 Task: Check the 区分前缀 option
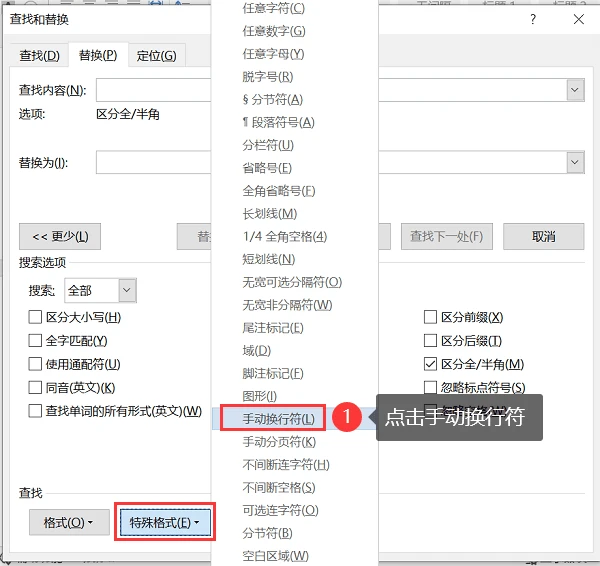coord(430,317)
